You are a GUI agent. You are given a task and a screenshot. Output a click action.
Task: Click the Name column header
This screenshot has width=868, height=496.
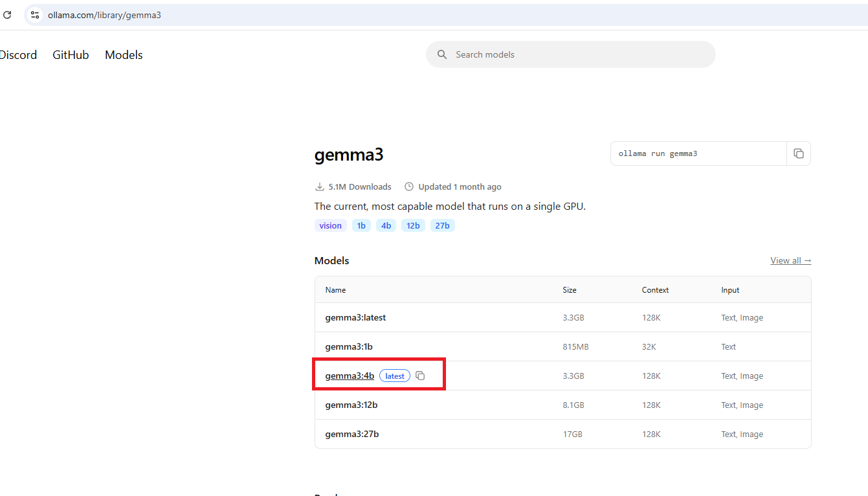click(x=335, y=290)
